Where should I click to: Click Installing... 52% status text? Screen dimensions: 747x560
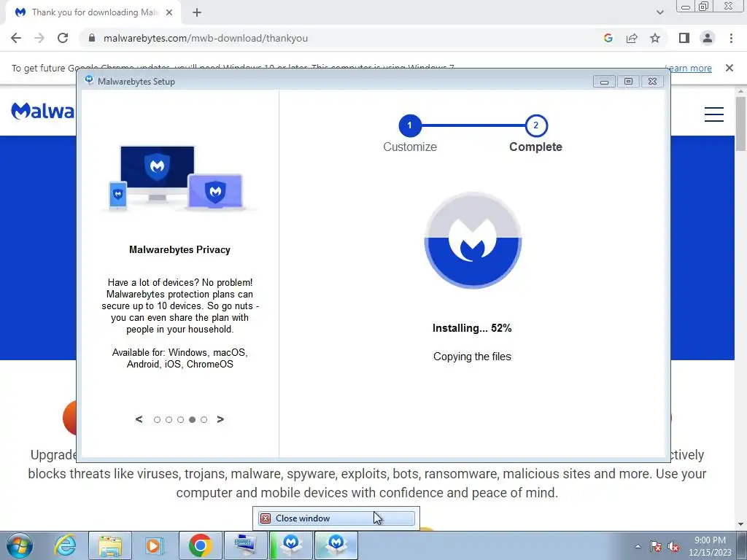pyautogui.click(x=472, y=328)
